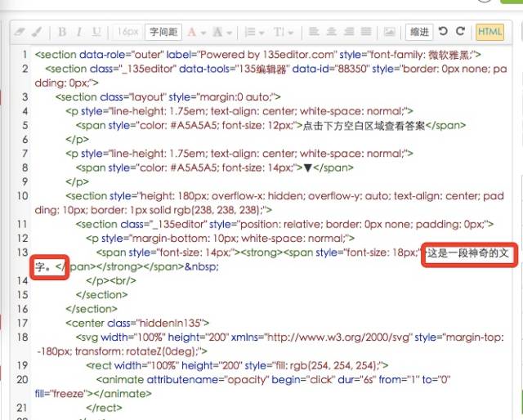Click line number 5 in gutter

pyautogui.click(x=25, y=126)
